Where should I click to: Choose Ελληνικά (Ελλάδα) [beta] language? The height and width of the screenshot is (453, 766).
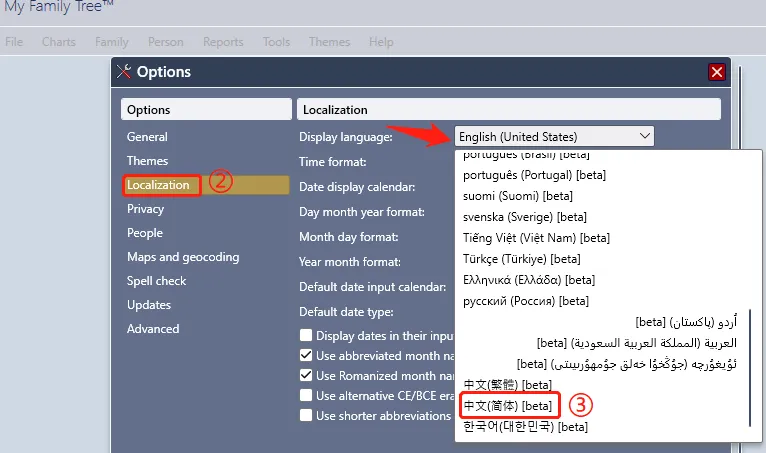tap(529, 280)
